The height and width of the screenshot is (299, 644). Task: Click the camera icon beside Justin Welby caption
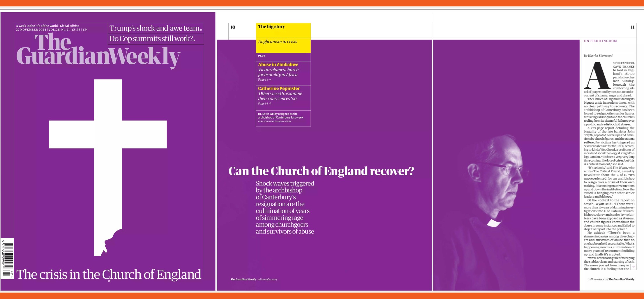point(259,114)
